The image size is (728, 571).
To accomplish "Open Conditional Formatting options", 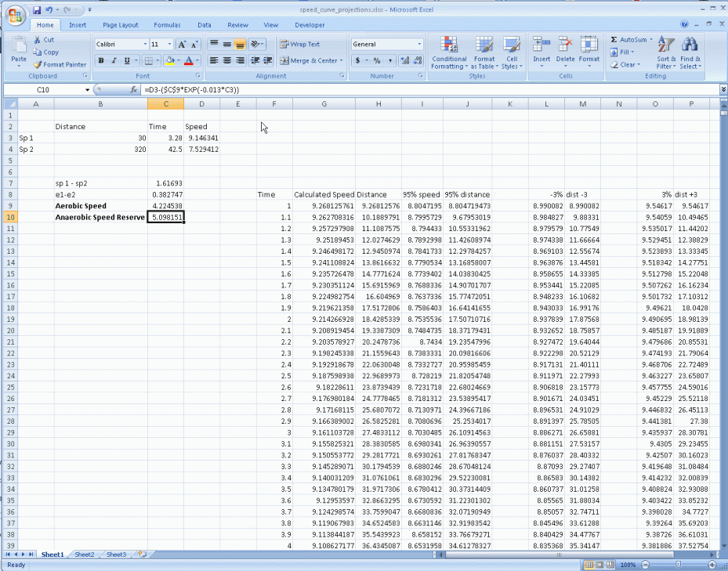I will tap(448, 52).
